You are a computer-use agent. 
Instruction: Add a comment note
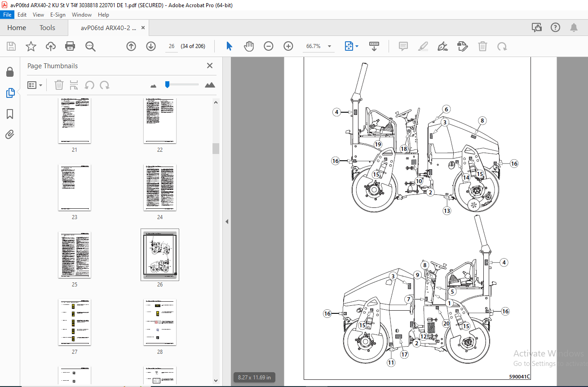click(x=403, y=46)
